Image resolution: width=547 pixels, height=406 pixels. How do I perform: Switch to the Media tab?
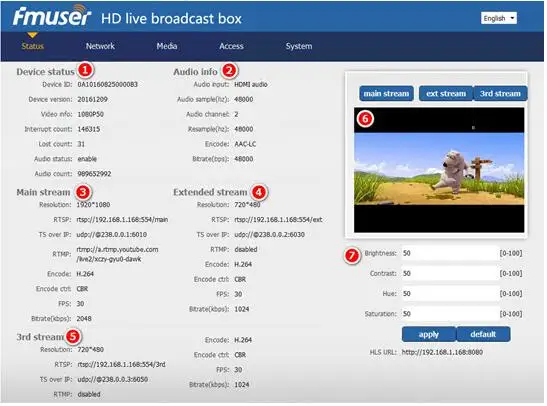click(167, 46)
